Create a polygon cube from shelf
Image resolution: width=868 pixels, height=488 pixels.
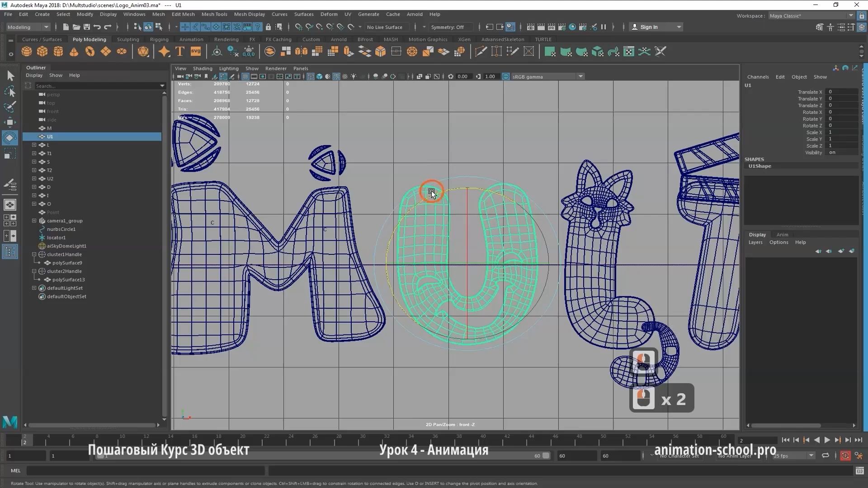pyautogui.click(x=42, y=52)
